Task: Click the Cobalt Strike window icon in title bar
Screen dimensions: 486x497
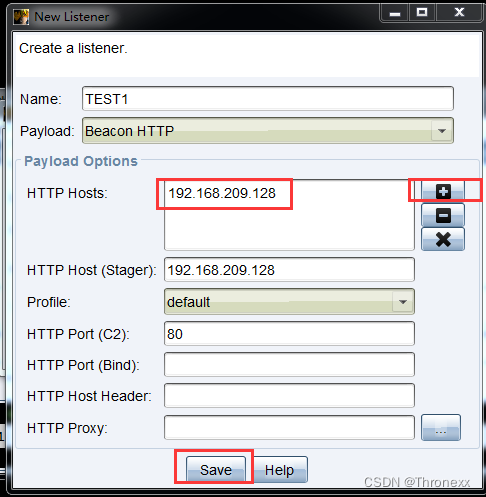Action: (x=21, y=17)
